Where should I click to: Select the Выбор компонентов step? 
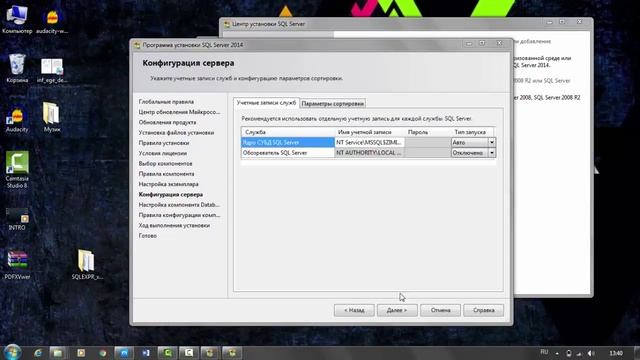(165, 164)
